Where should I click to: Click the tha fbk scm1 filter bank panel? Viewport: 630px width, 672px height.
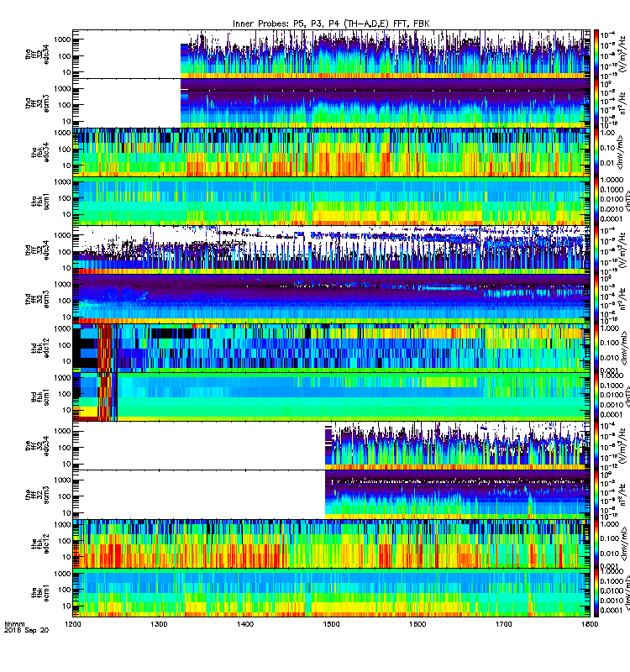(331, 201)
